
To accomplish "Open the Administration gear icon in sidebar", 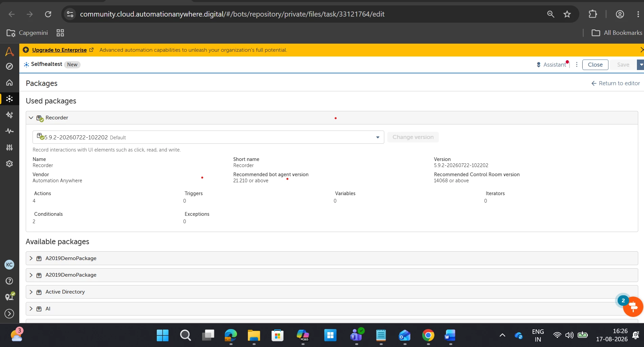I will (x=9, y=164).
